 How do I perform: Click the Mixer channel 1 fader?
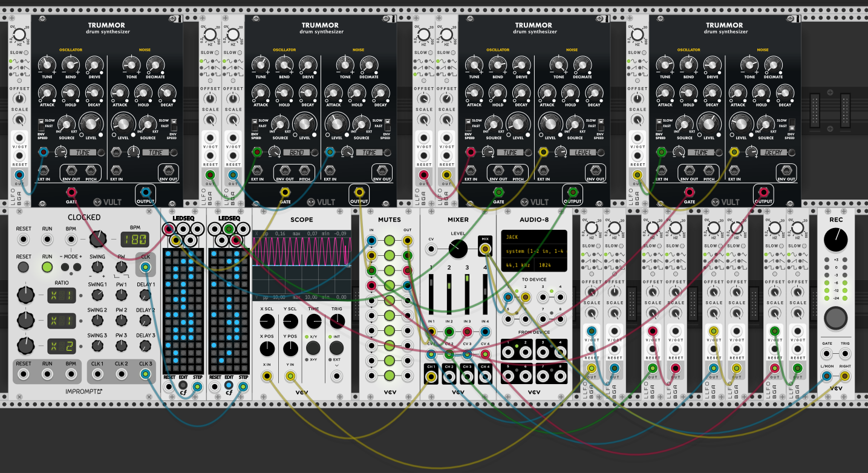click(x=431, y=295)
